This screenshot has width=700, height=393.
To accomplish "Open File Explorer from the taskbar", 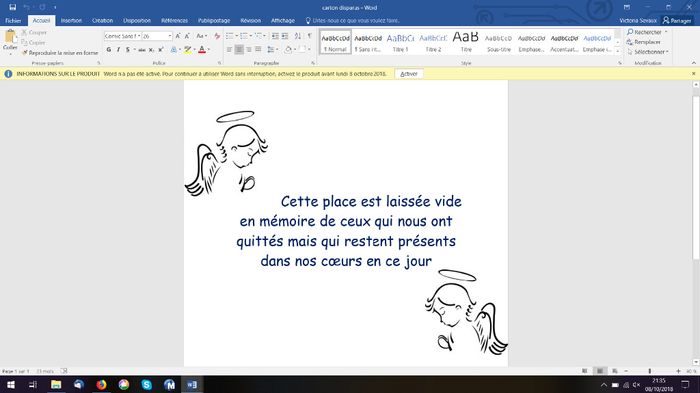I will [x=56, y=385].
